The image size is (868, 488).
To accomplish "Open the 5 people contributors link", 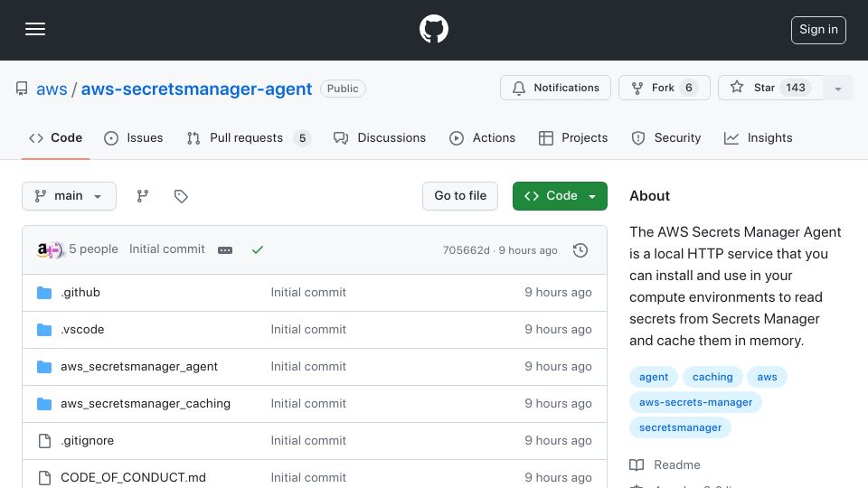I will (x=93, y=249).
